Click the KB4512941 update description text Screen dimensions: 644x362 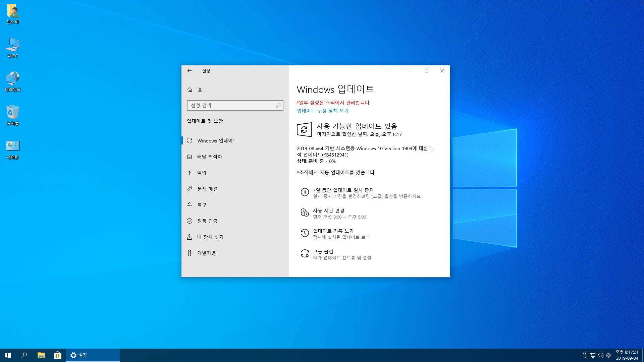click(365, 152)
